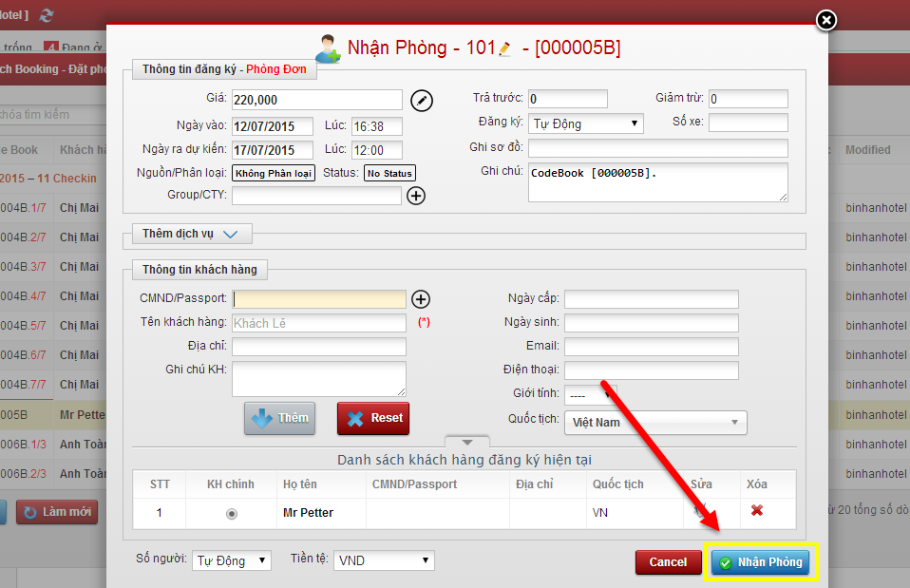Select the KH chính radio for Mr Petter
The width and height of the screenshot is (910, 588).
click(x=231, y=513)
